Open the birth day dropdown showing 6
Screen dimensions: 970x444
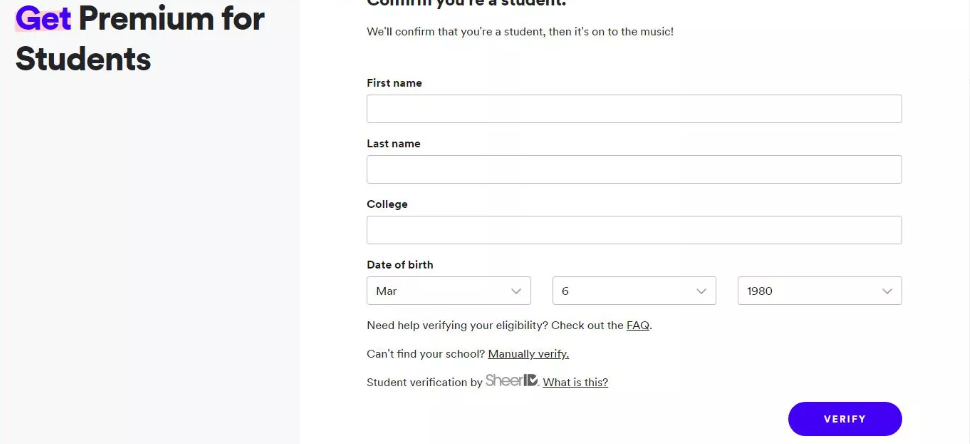[634, 291]
